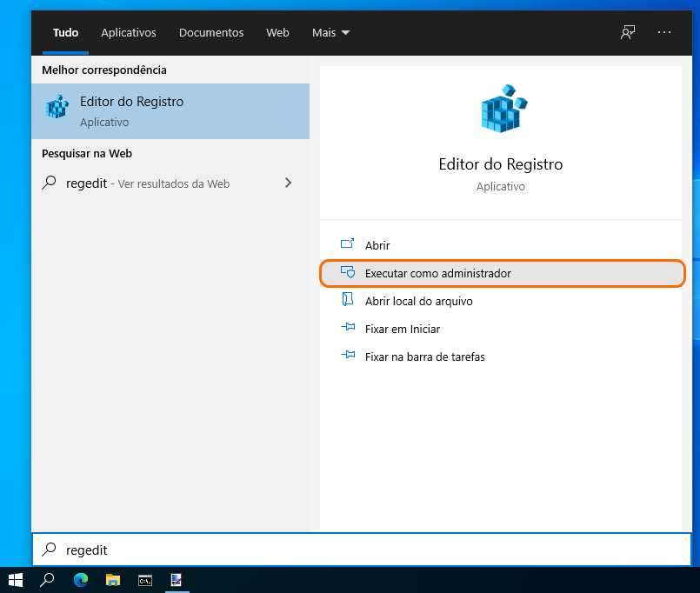Select Fixar na barra de tarefas
This screenshot has height=593, width=700.
(501, 356)
